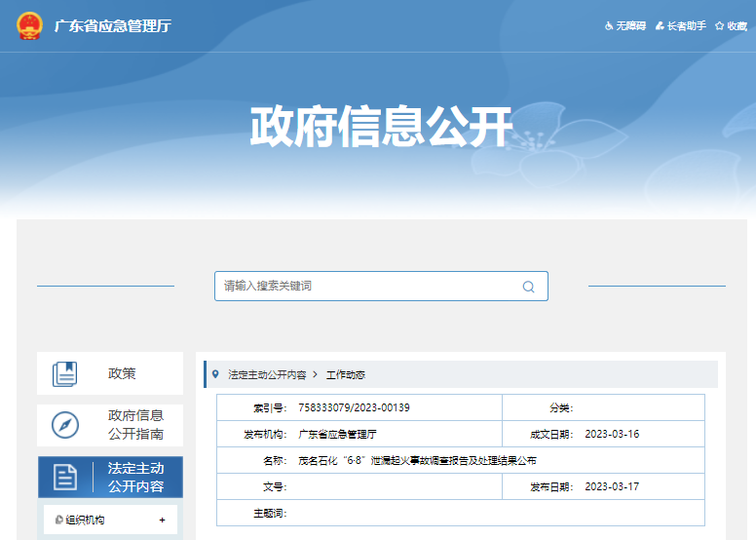Focus the search keyword input field
Image resolution: width=756 pixels, height=540 pixels.
(x=370, y=287)
